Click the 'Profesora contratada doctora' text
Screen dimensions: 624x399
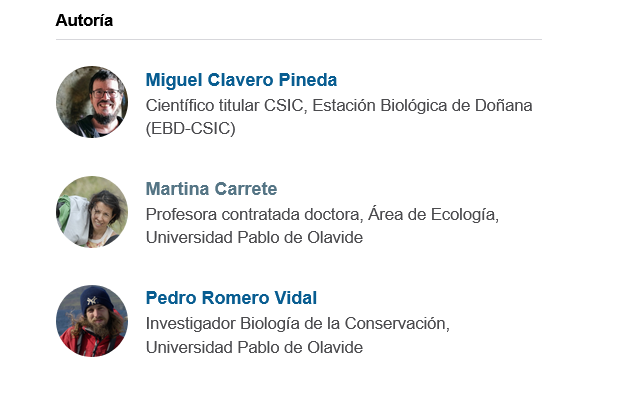point(253,215)
